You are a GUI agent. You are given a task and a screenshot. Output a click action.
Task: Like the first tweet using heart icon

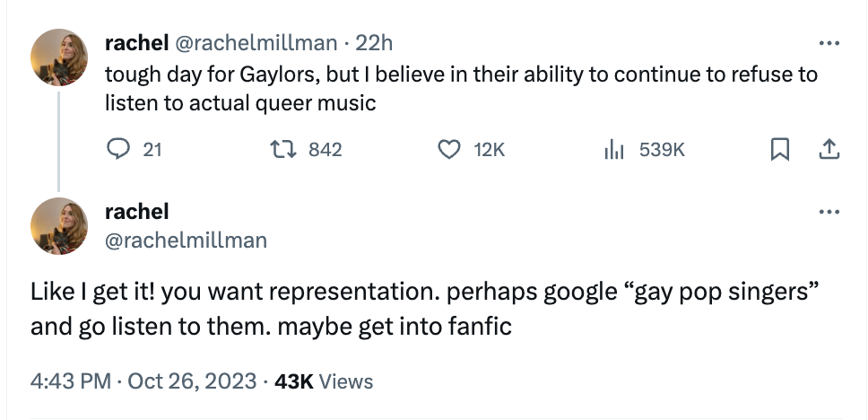(x=447, y=150)
